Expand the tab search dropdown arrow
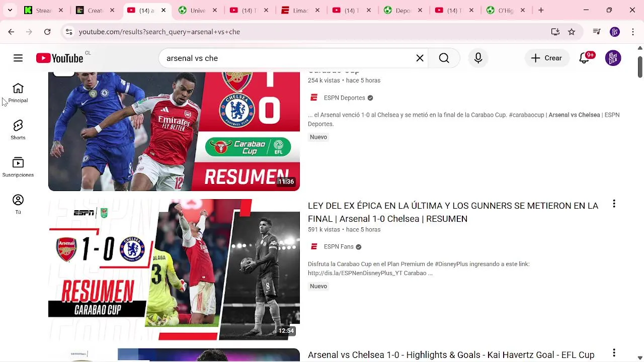This screenshot has height=362, width=644. click(x=10, y=10)
